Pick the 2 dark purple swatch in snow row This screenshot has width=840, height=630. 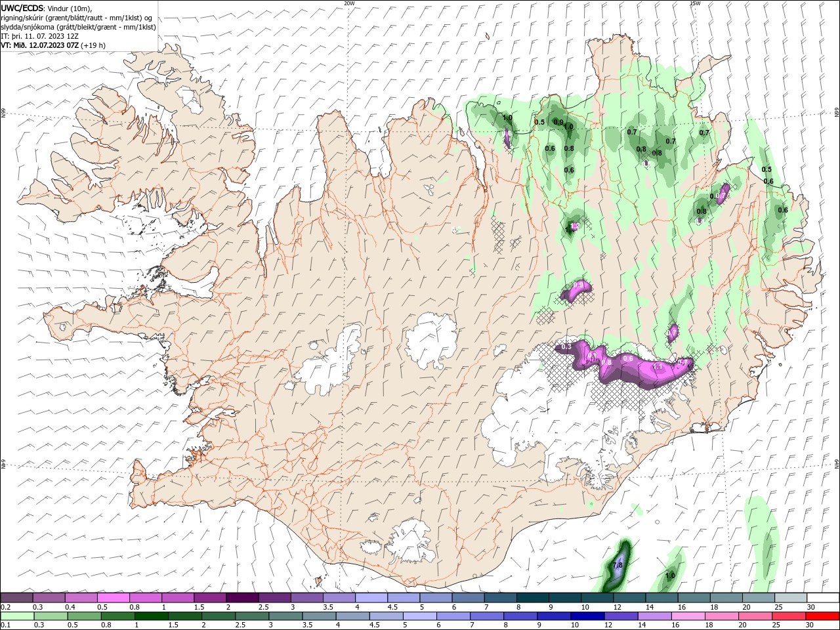241,598
